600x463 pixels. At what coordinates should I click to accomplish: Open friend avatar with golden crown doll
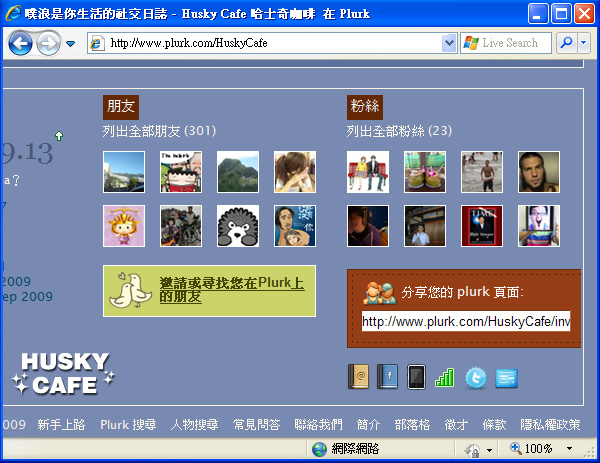coord(124,226)
